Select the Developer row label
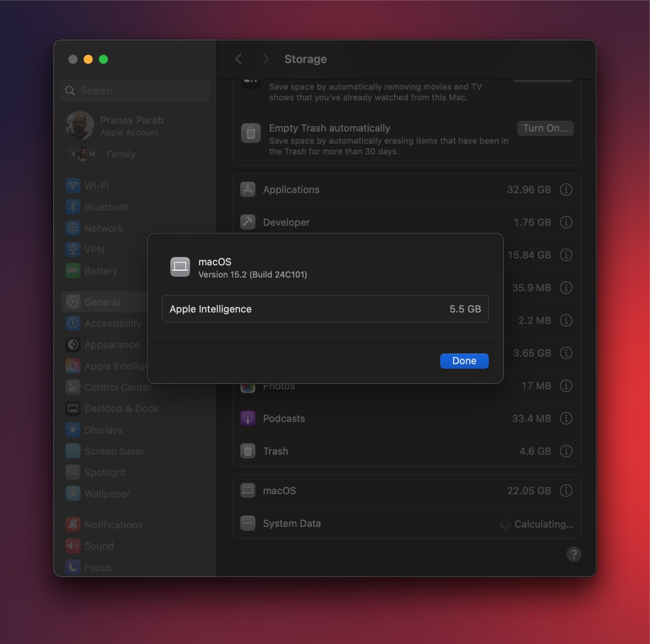The image size is (650, 644). point(286,222)
